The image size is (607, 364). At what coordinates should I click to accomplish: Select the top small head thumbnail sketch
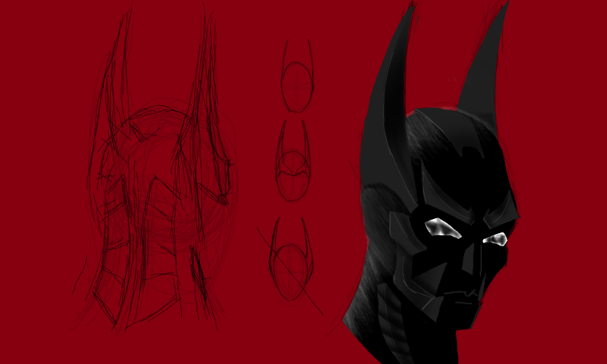point(297,76)
